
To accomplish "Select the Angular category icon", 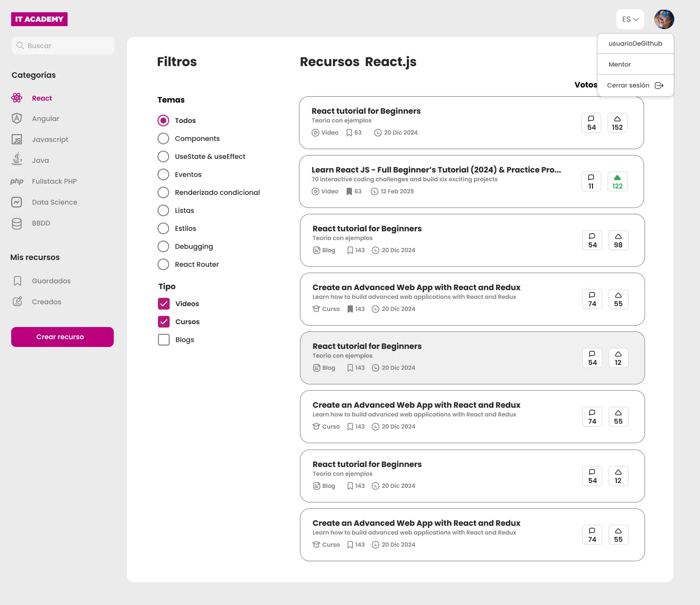I will pos(17,119).
